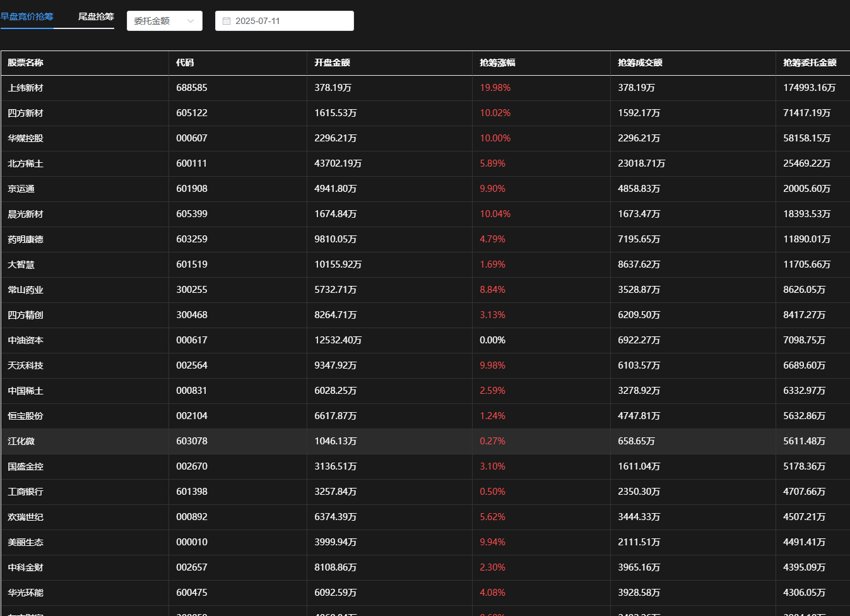Click stock code 000607

(x=192, y=138)
